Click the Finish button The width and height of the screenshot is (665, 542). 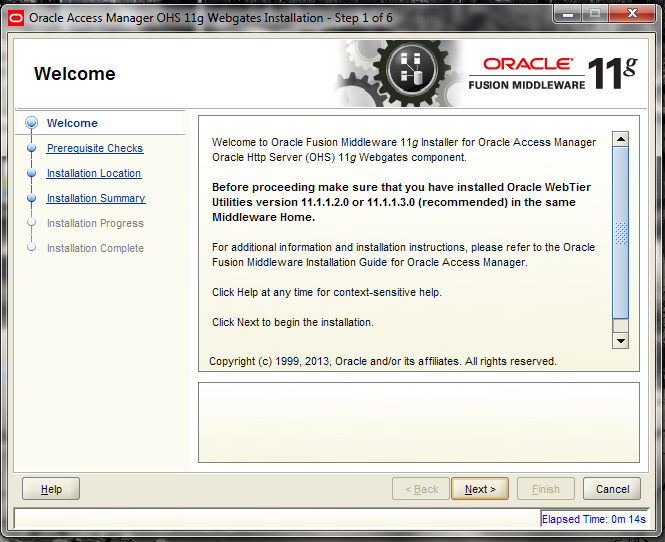[546, 489]
